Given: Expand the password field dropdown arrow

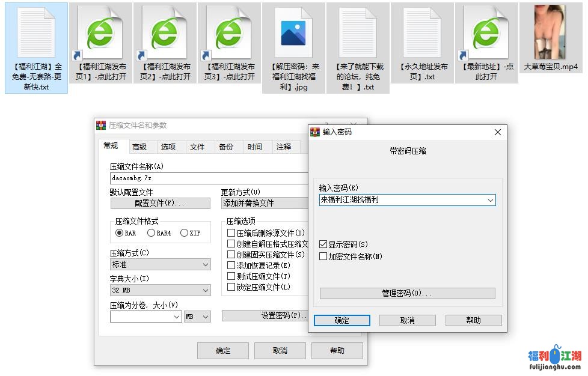Looking at the screenshot, I should coord(491,200).
